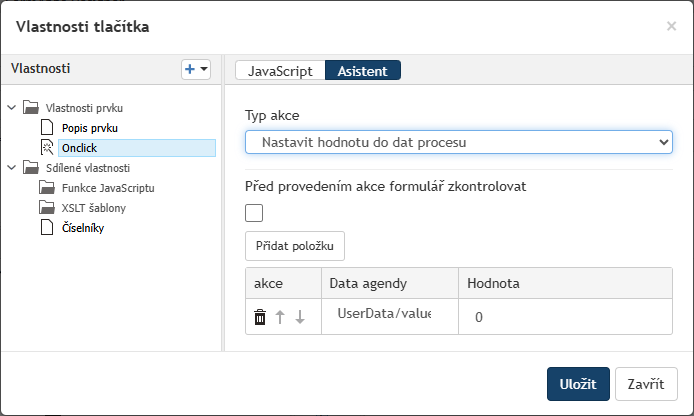Open the plus add-property dropdown
694x416 pixels.
pos(196,69)
